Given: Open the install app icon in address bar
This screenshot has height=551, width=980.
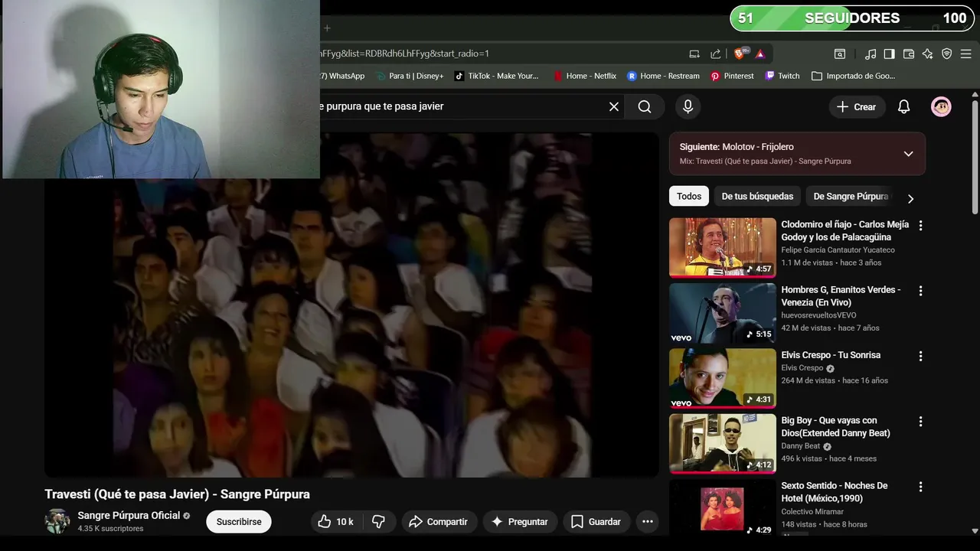Looking at the screenshot, I should [694, 54].
